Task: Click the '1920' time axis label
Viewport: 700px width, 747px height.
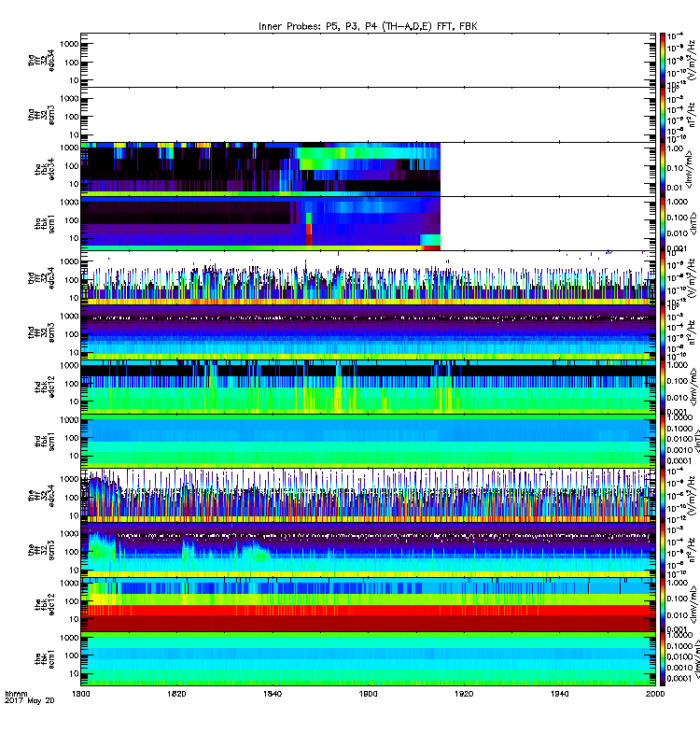Action: (x=464, y=694)
